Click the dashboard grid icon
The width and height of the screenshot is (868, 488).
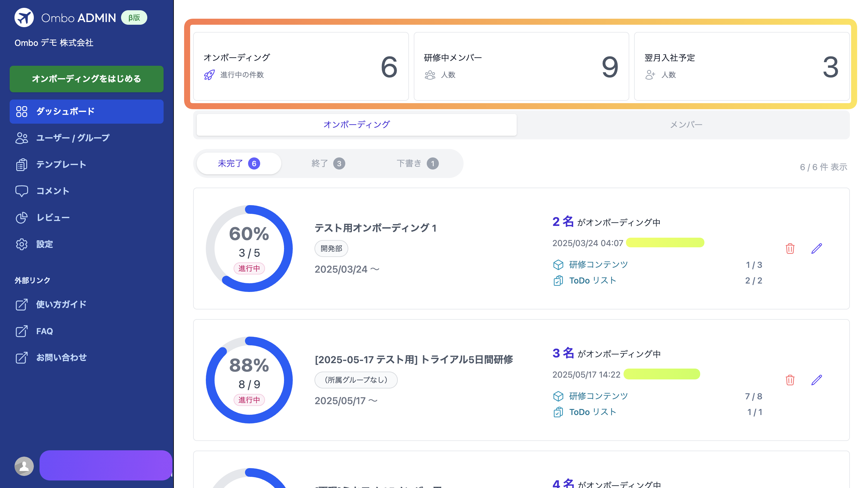(x=21, y=112)
